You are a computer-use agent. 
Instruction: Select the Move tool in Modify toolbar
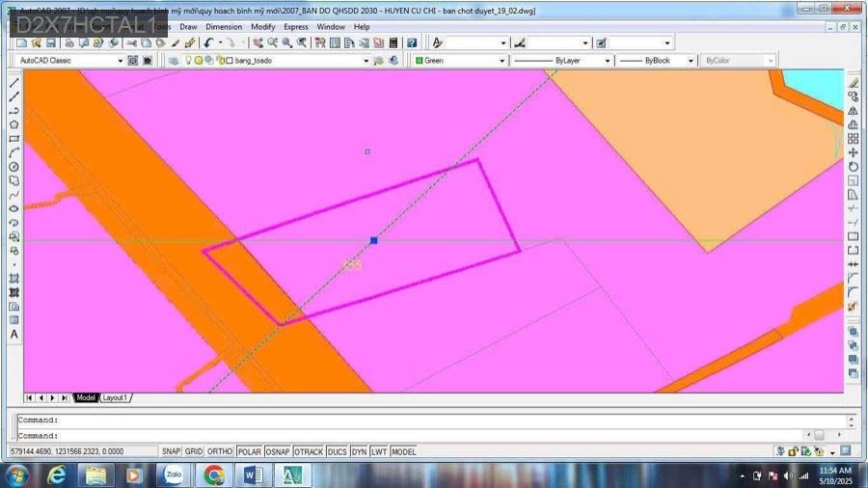tap(854, 152)
